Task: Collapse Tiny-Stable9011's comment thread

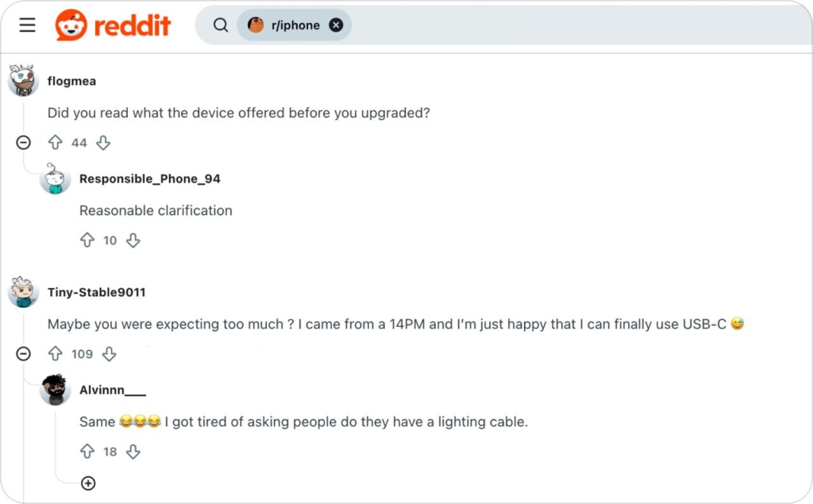Action: point(23,354)
